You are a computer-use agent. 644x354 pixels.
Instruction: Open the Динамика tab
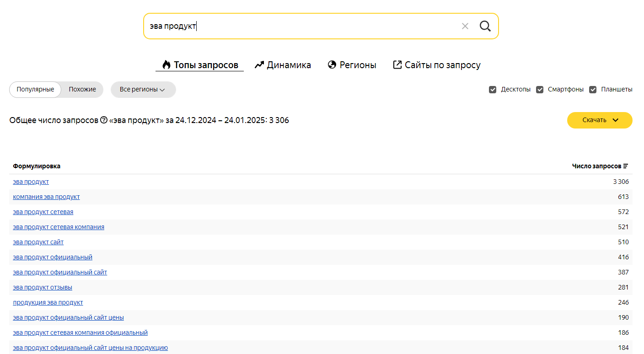[289, 65]
